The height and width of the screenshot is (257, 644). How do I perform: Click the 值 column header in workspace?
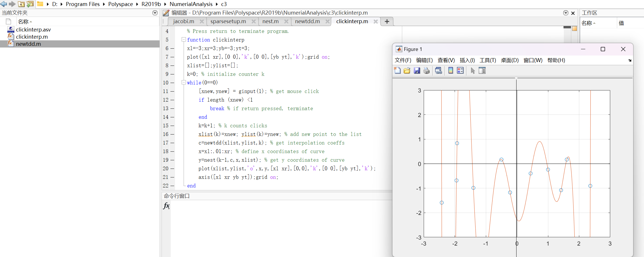click(x=621, y=23)
